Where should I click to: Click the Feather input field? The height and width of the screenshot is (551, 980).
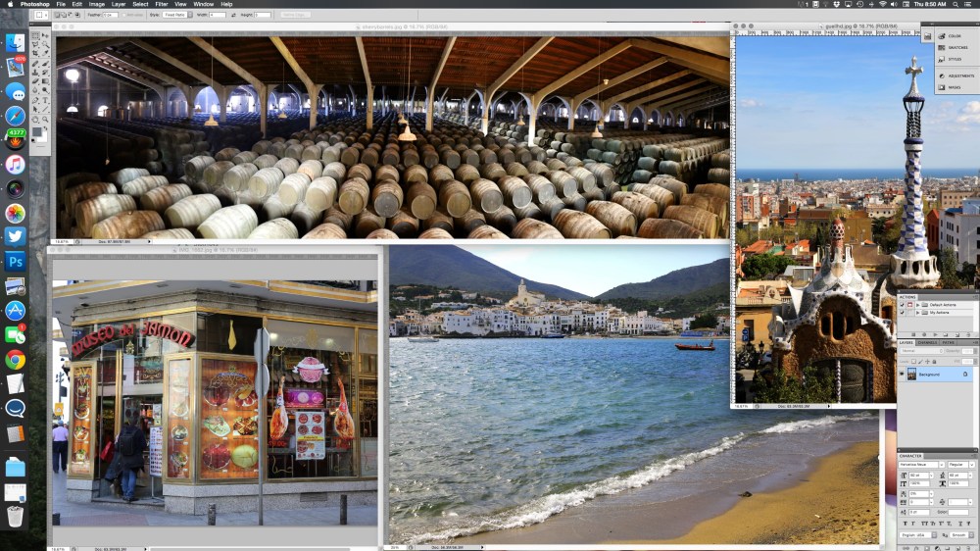111,15
